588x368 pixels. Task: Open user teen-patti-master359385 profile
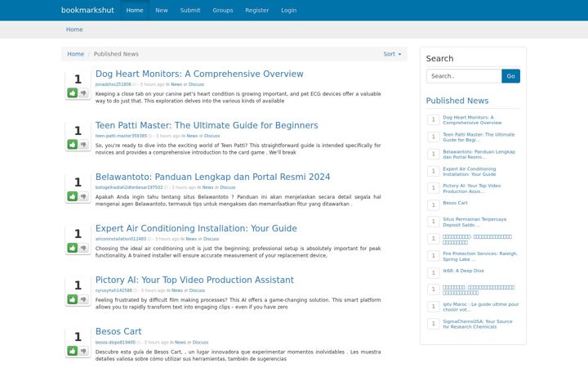pos(121,136)
